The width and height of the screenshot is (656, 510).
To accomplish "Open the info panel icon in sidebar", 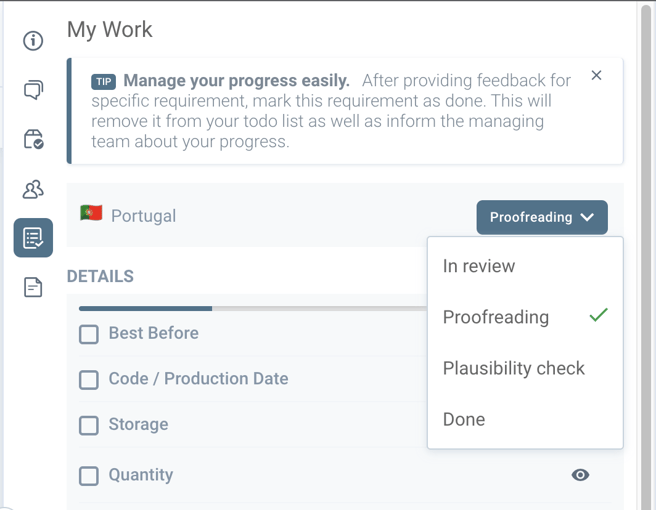I will point(33,41).
